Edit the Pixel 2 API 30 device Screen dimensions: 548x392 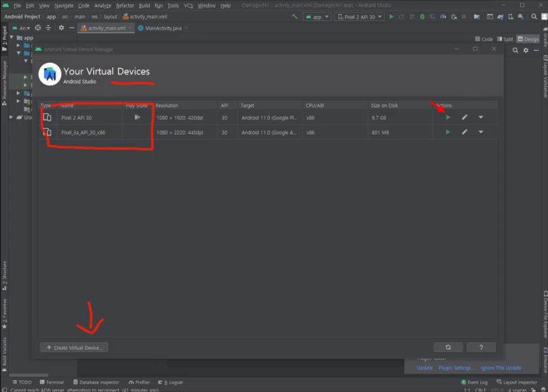coord(465,117)
